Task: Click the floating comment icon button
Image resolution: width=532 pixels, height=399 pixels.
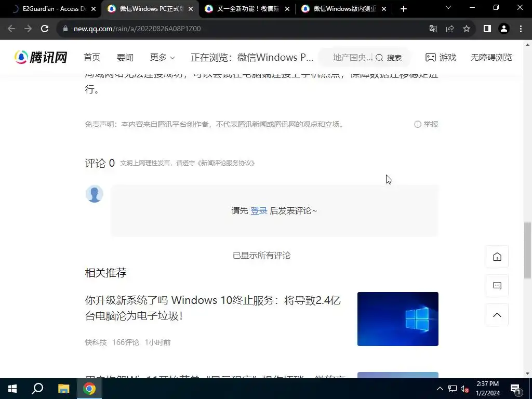Action: pyautogui.click(x=497, y=286)
